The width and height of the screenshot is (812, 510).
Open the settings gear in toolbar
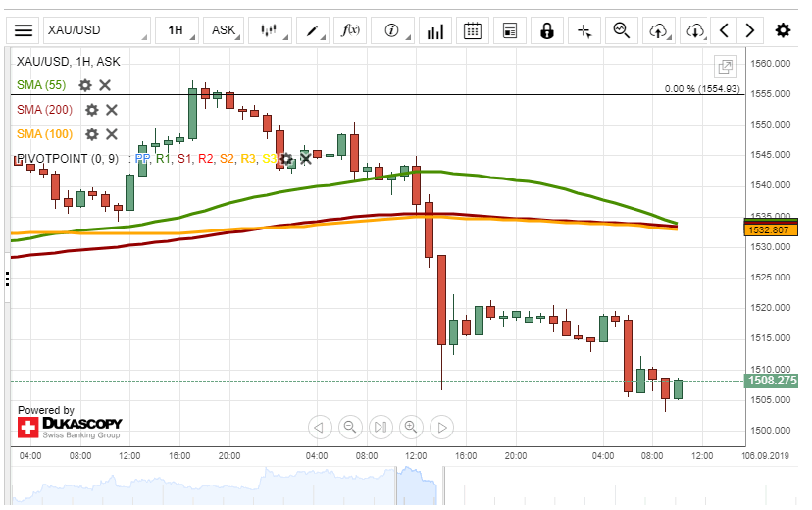pyautogui.click(x=783, y=30)
